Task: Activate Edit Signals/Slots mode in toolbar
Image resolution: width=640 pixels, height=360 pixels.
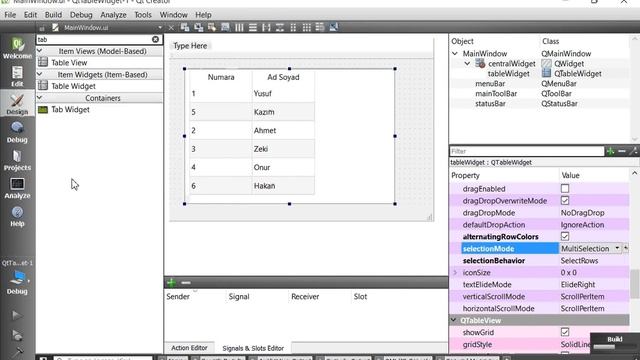Action: (199, 27)
